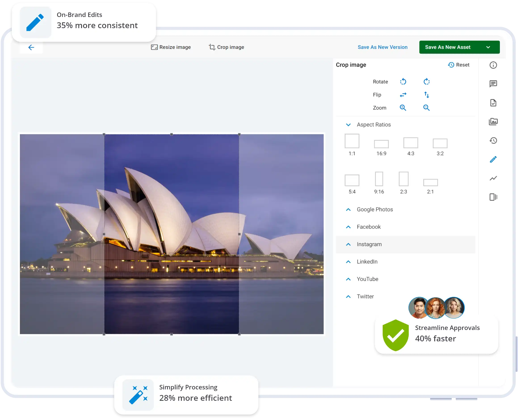Screen dimensions: 518x420
Task: Collapse the Aspect Ratios section
Action: pyautogui.click(x=349, y=124)
